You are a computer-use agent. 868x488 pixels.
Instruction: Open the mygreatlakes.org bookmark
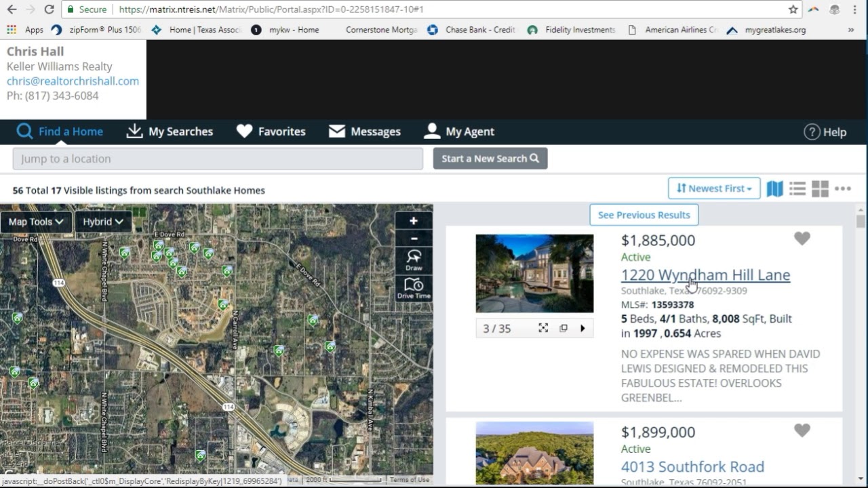(x=766, y=30)
